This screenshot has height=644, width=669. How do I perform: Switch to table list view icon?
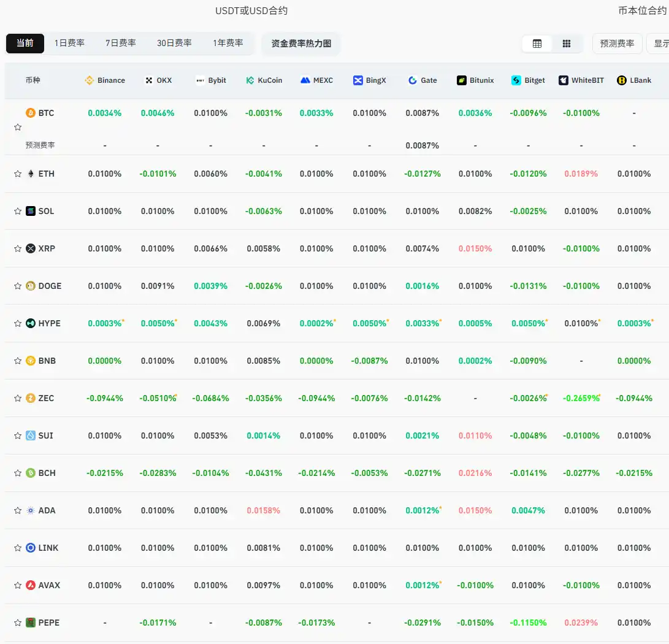coord(537,44)
